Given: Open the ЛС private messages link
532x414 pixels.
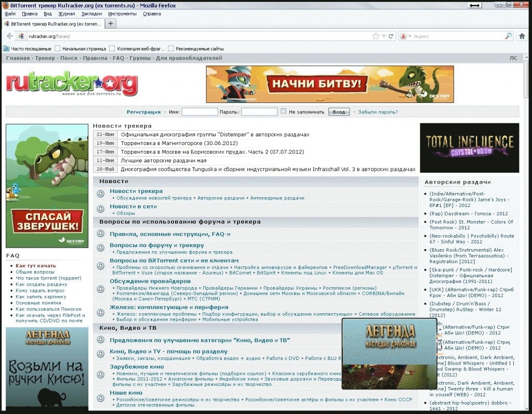Looking at the screenshot, I should point(513,58).
